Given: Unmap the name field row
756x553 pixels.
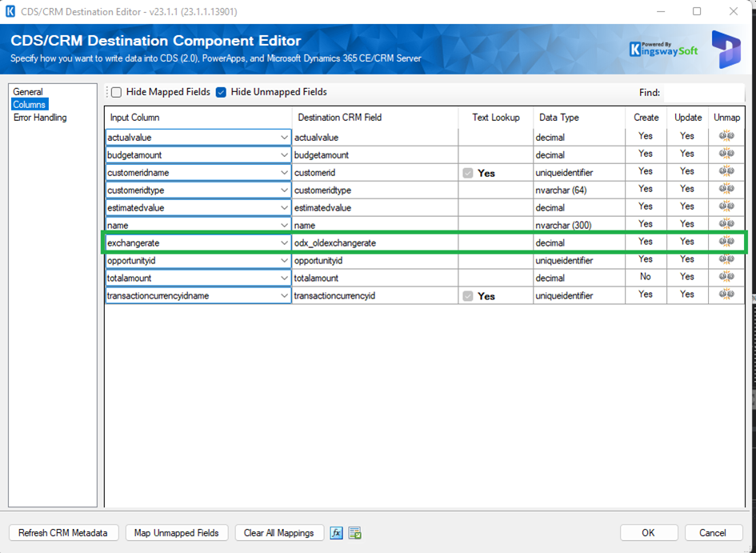Looking at the screenshot, I should 726,224.
